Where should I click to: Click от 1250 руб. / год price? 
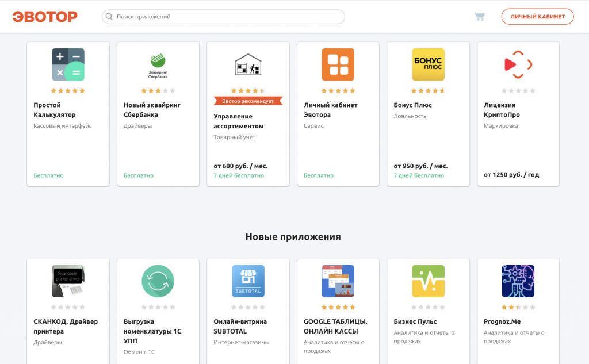[511, 175]
